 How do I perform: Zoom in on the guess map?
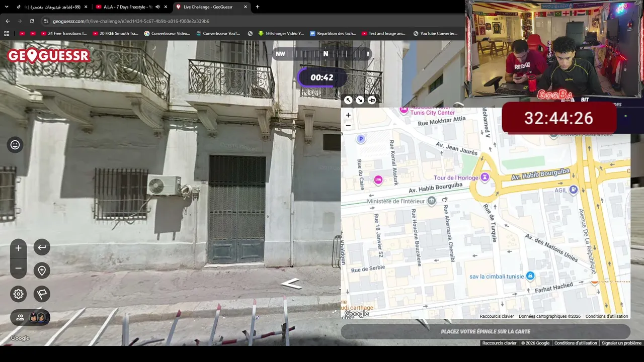point(348,115)
